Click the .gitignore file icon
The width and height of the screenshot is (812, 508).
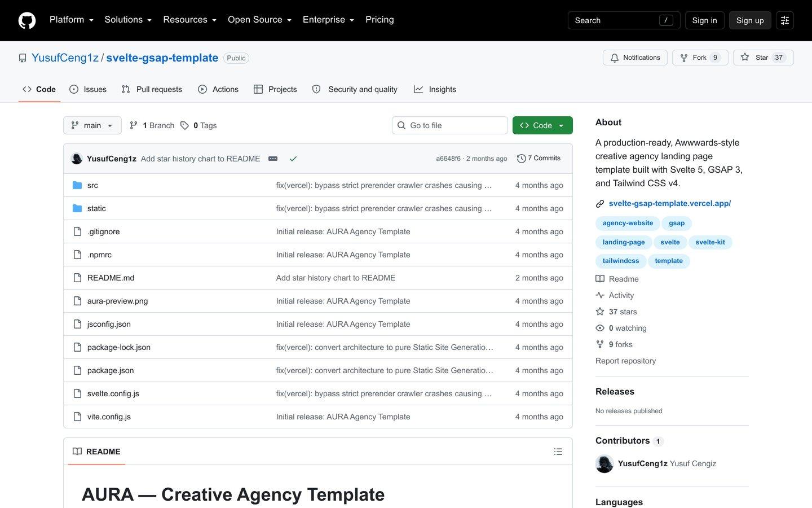(77, 231)
